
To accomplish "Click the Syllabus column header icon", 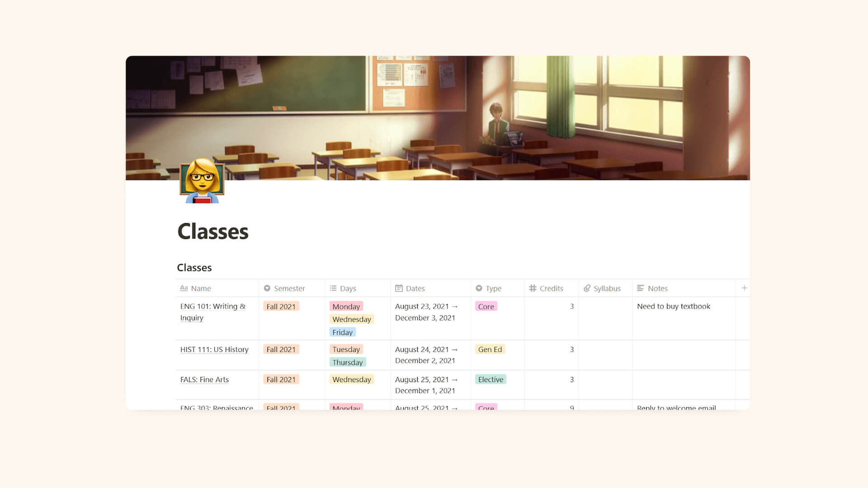I will pos(588,288).
